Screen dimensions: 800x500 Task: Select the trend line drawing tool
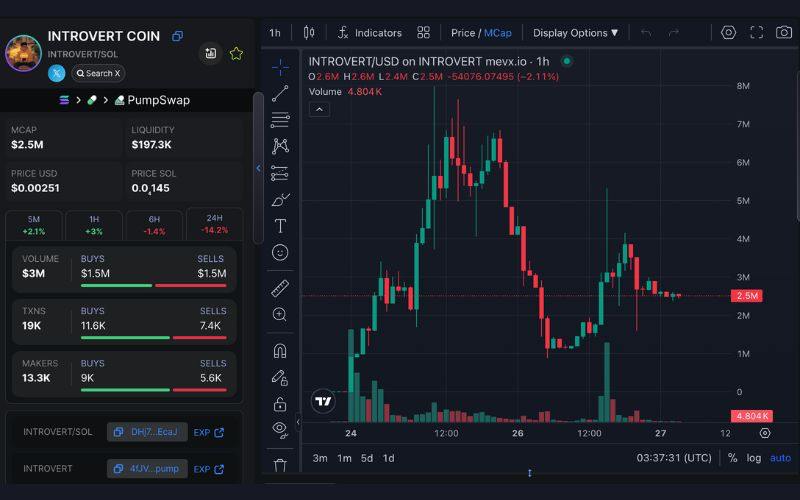[x=280, y=93]
